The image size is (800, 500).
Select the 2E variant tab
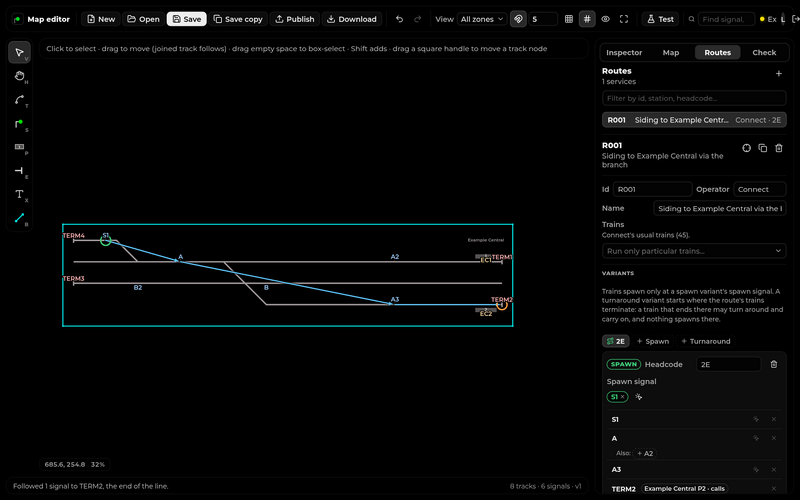616,341
